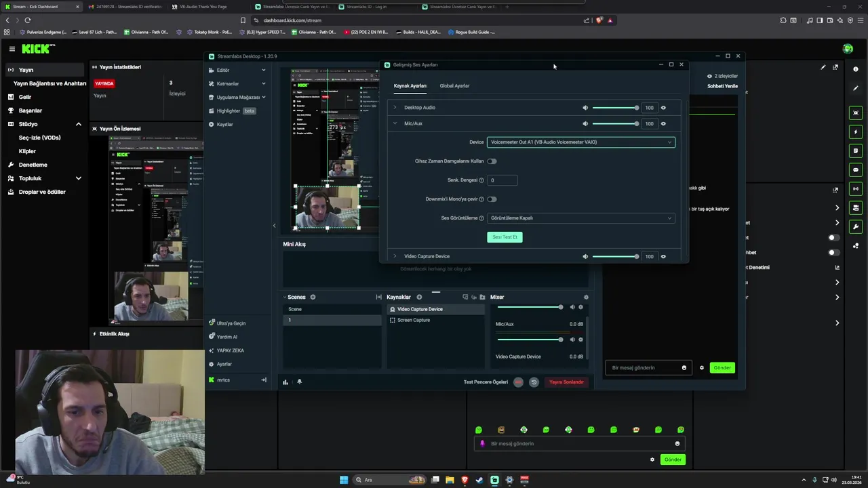The width and height of the screenshot is (868, 488).
Task: Mute Video Capture Device speaker icon in audio settings
Action: click(x=585, y=257)
